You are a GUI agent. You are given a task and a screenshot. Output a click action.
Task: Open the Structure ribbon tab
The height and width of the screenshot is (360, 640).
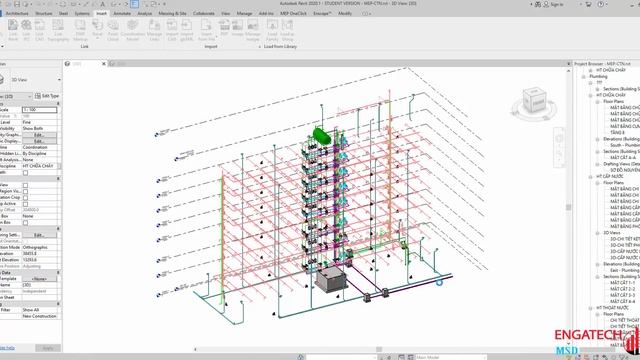pyautogui.click(x=44, y=13)
